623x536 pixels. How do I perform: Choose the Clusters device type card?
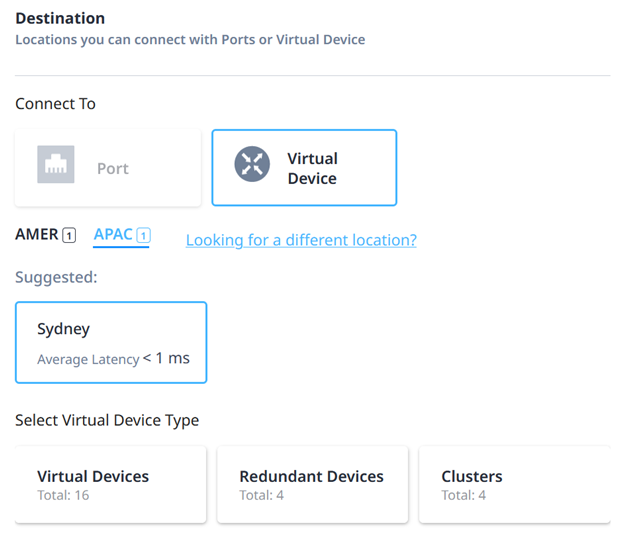click(515, 484)
